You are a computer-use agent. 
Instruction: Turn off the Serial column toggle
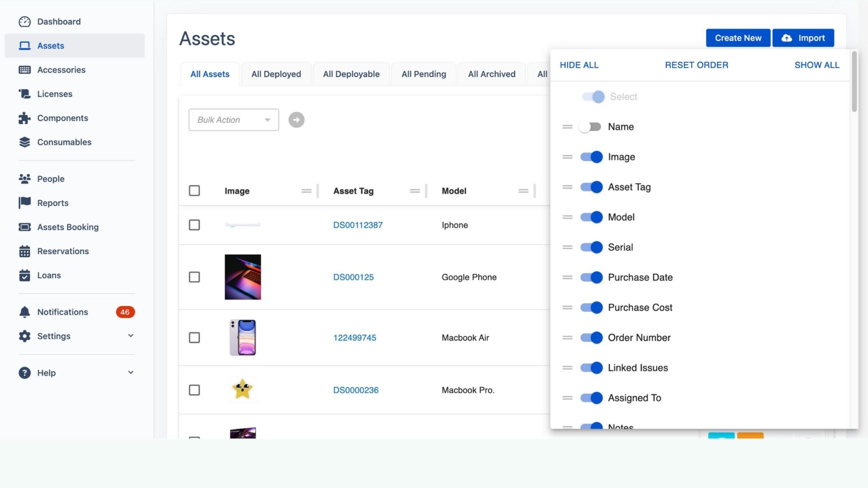tap(591, 248)
